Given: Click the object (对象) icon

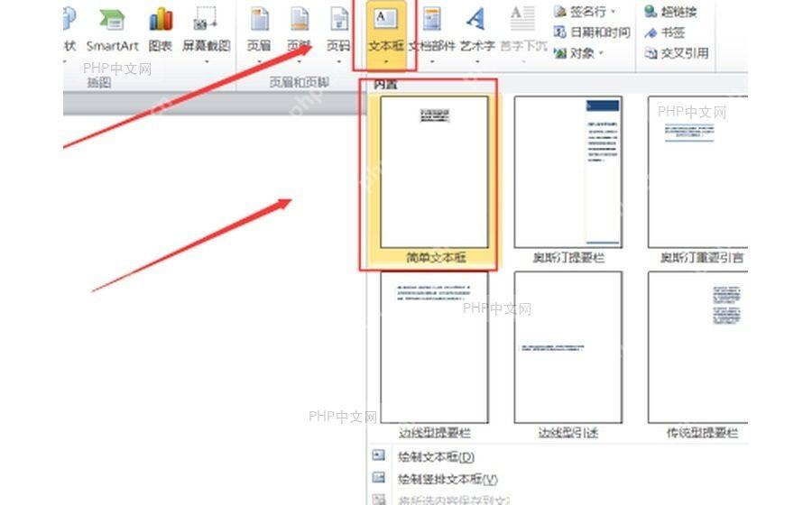Looking at the screenshot, I should tap(559, 53).
